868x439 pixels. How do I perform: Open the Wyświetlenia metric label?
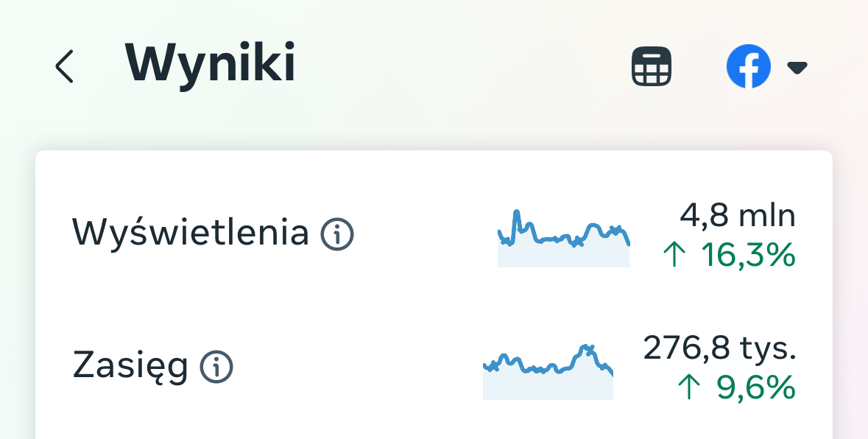pyautogui.click(x=191, y=233)
